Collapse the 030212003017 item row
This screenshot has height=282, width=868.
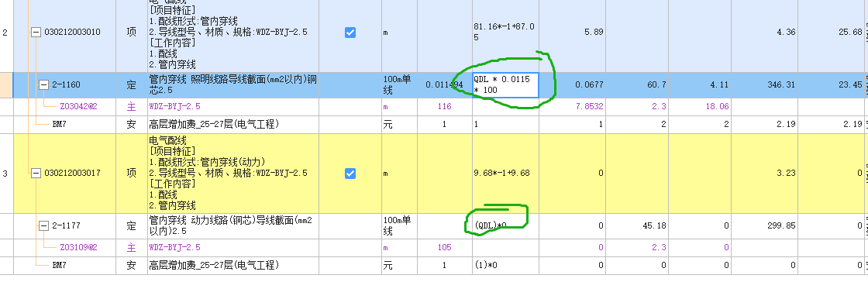point(36,173)
